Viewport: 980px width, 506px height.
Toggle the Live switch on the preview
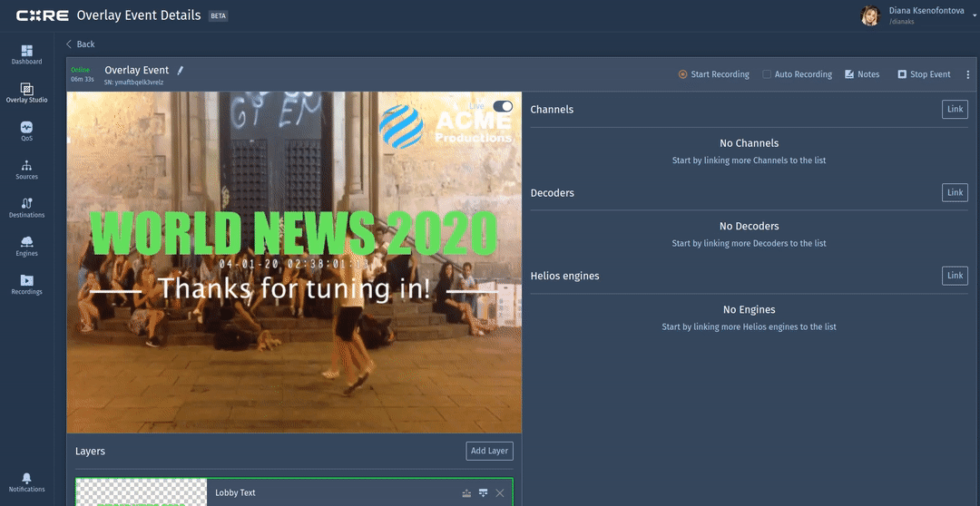click(503, 106)
